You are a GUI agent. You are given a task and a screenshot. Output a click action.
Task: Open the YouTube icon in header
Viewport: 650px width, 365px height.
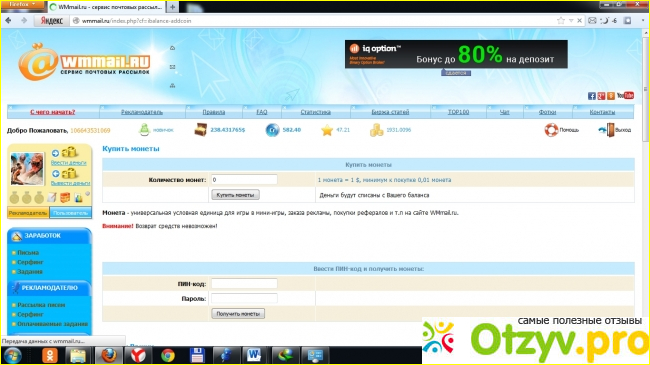point(625,95)
